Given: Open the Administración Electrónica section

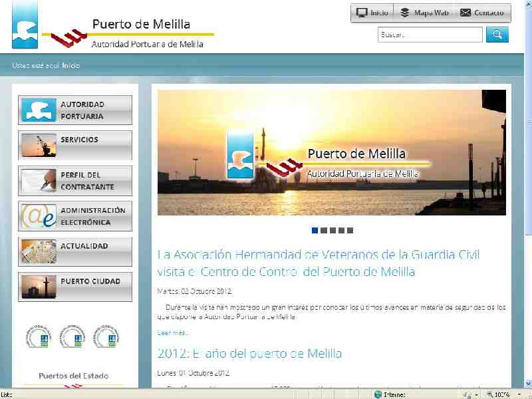Looking at the screenshot, I should click(75, 215).
